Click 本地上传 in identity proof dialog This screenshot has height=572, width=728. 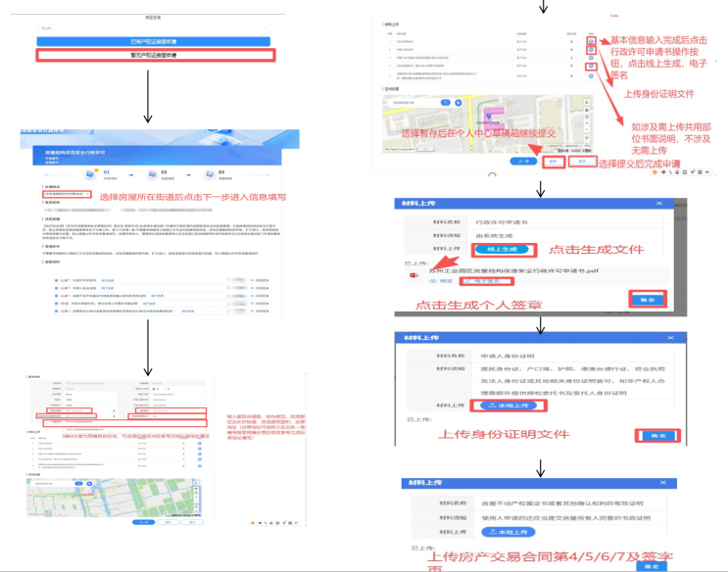click(x=506, y=405)
